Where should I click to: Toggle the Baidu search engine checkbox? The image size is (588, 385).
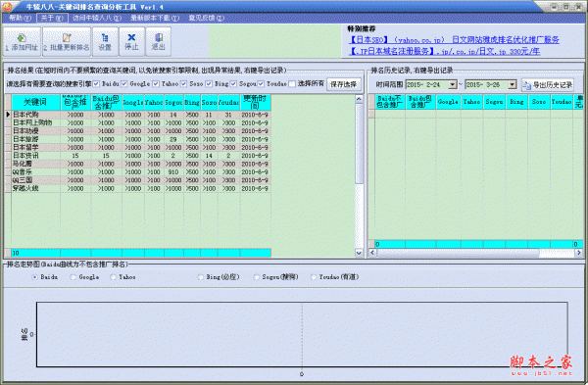tap(96, 84)
